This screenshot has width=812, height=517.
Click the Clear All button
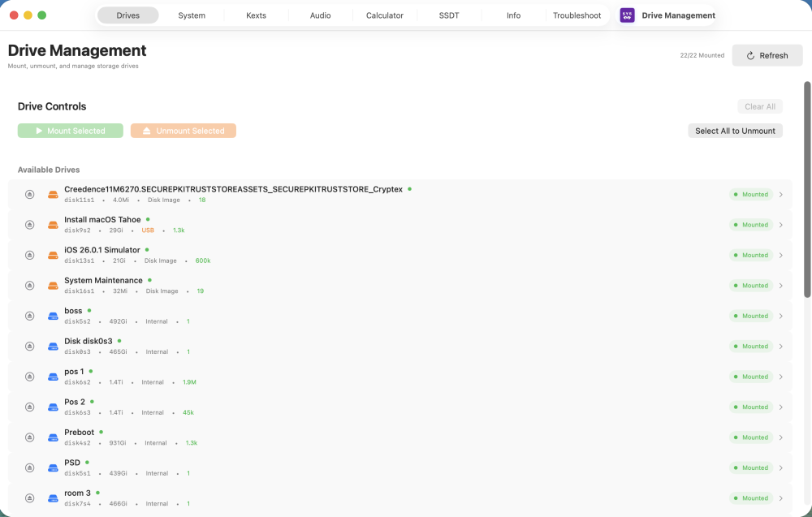pos(760,106)
